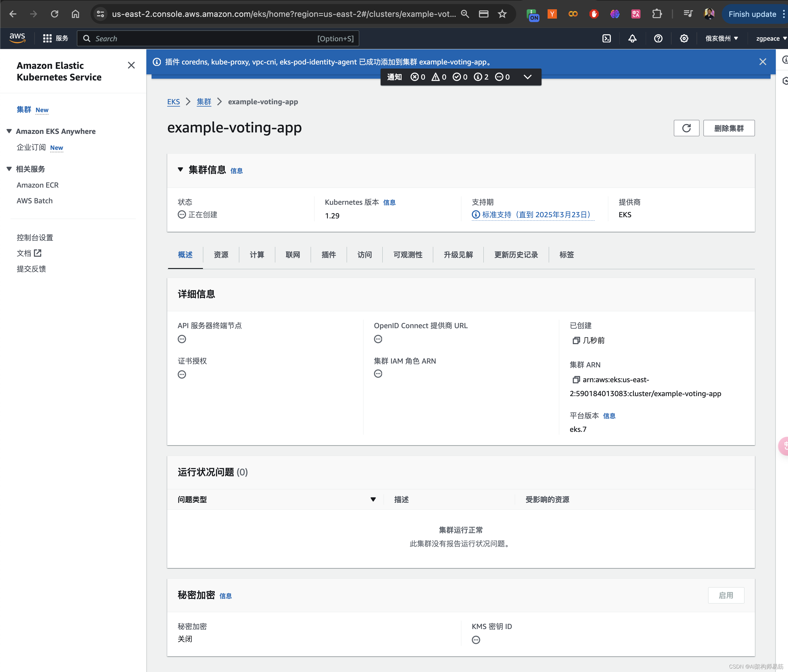Open the 服务 services grid menu
Viewport: 788px width, 672px height.
tap(55, 38)
